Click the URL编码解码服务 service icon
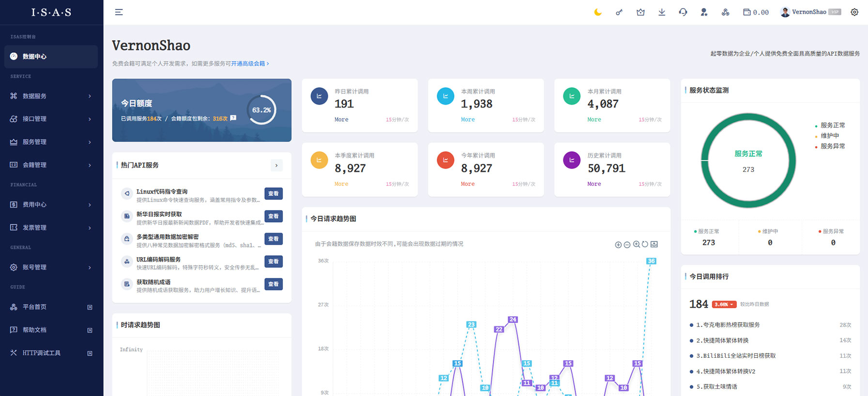868x396 pixels. [x=127, y=261]
